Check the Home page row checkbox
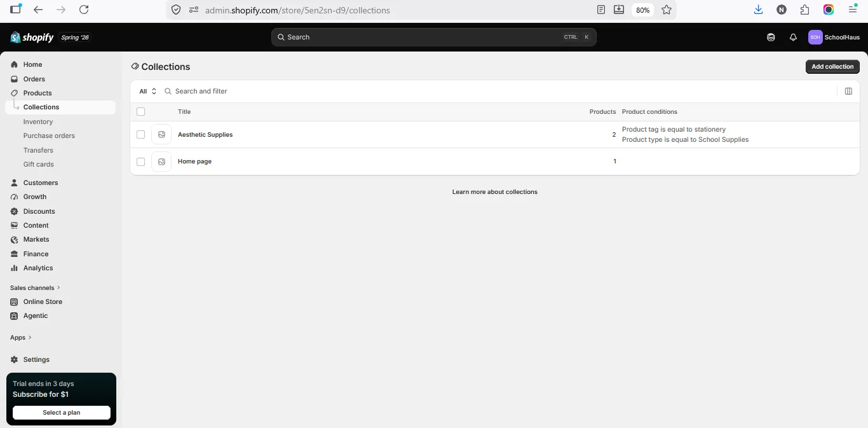The image size is (868, 428). tap(141, 162)
